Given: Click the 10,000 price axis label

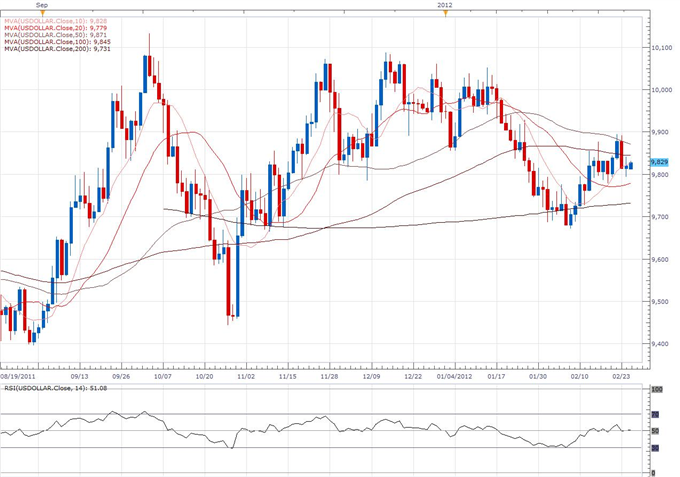Looking at the screenshot, I should point(659,89).
